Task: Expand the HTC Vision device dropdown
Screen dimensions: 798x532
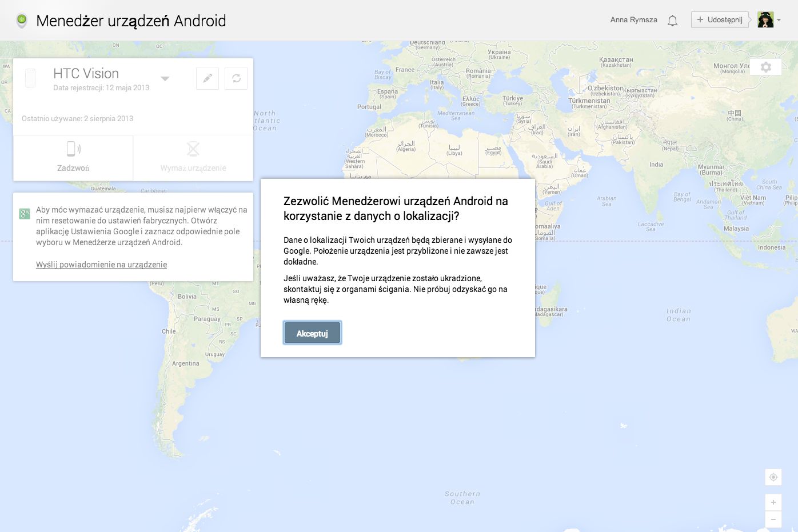Action: [165, 79]
